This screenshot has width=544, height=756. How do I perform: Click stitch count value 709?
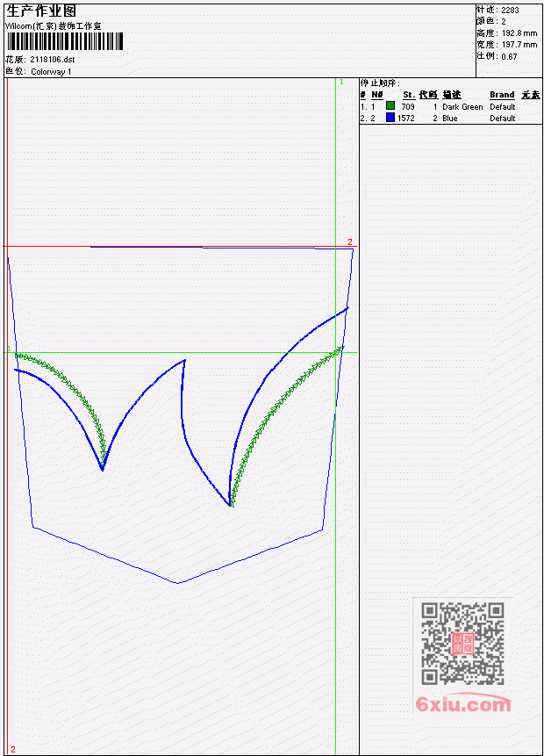(408, 107)
